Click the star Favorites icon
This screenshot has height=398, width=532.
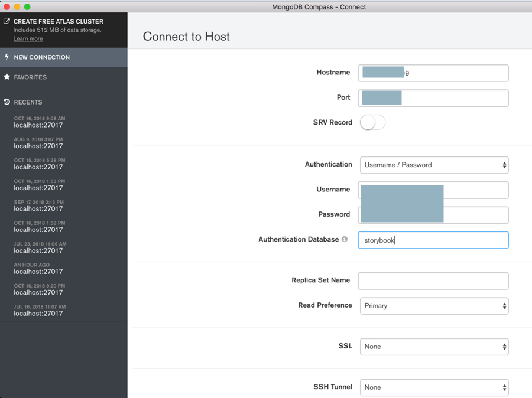point(7,77)
